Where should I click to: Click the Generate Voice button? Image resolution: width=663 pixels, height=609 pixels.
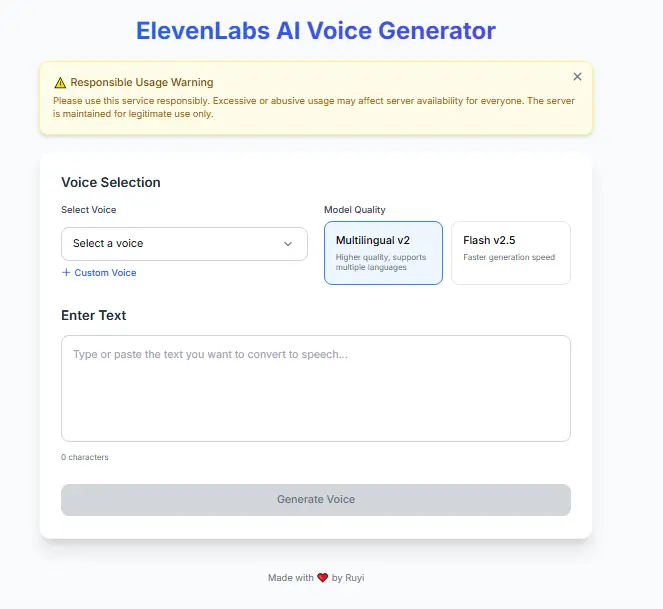pyautogui.click(x=316, y=499)
